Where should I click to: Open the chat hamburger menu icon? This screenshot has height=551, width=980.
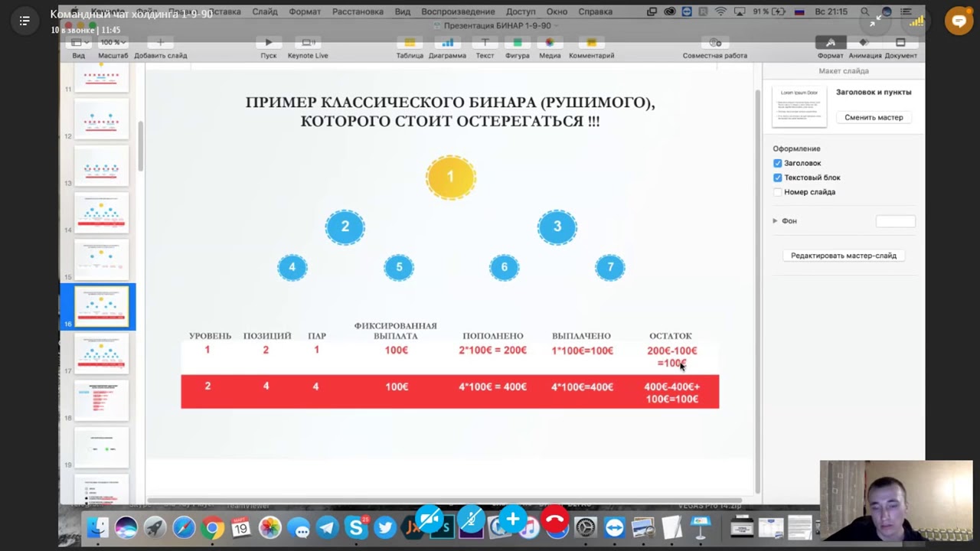point(24,21)
